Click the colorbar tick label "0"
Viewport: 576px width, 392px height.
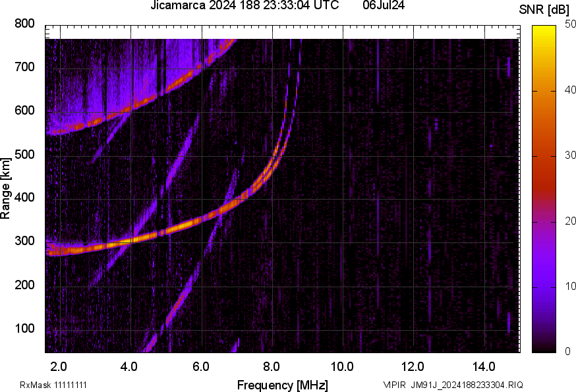point(568,352)
